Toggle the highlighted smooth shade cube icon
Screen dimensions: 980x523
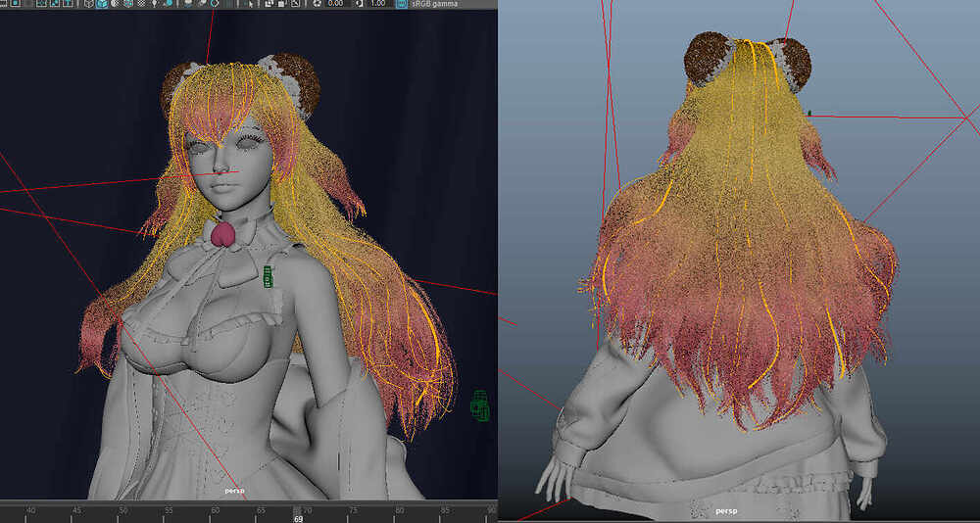tap(103, 3)
